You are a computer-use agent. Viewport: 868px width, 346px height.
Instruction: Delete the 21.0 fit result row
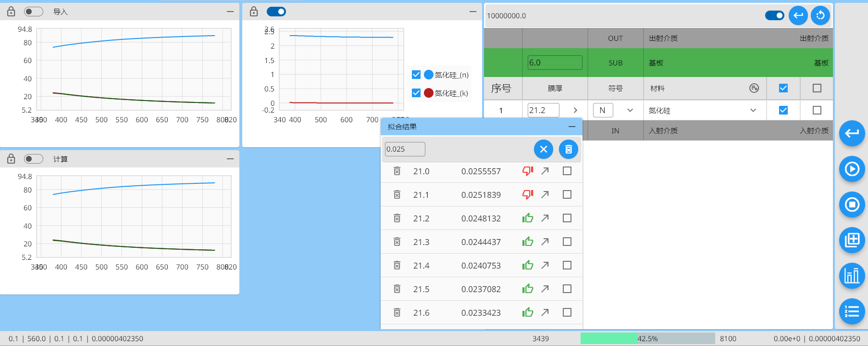[397, 171]
